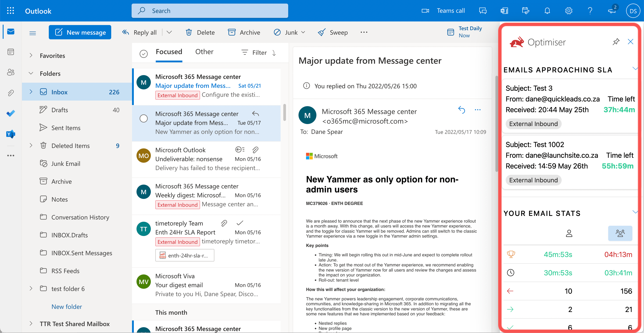This screenshot has width=644, height=333.
Task: Expand test folder 6
Action: pos(31,288)
